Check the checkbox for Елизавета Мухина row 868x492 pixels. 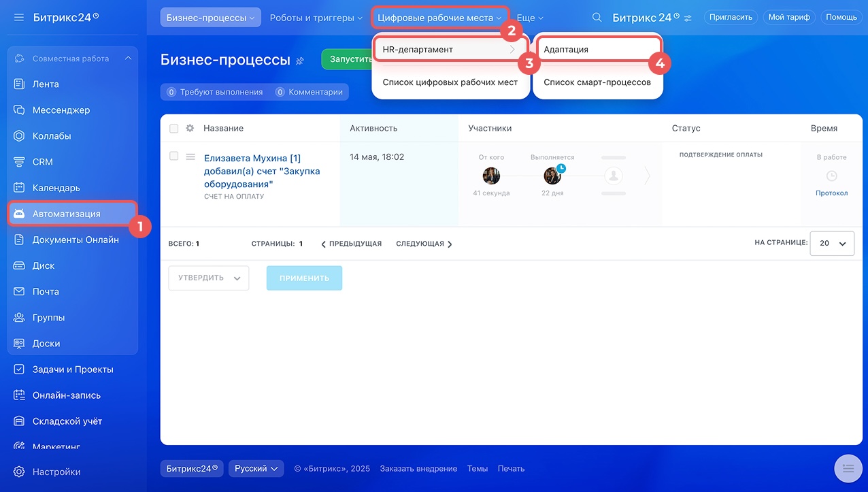coord(174,157)
